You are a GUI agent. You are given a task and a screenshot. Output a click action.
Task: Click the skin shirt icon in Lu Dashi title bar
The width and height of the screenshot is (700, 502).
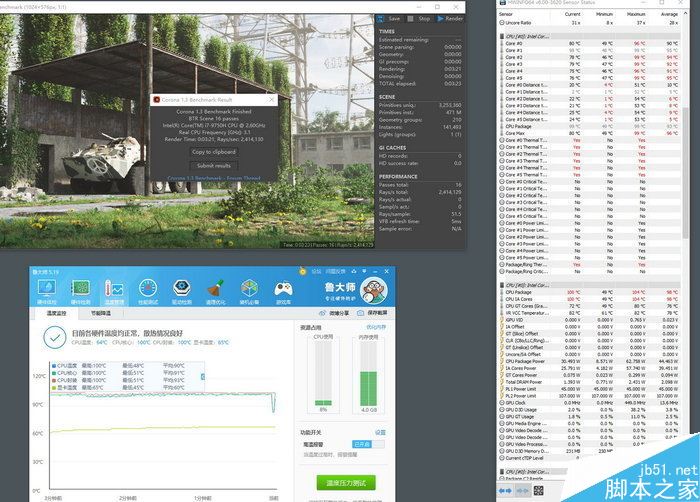(x=354, y=272)
